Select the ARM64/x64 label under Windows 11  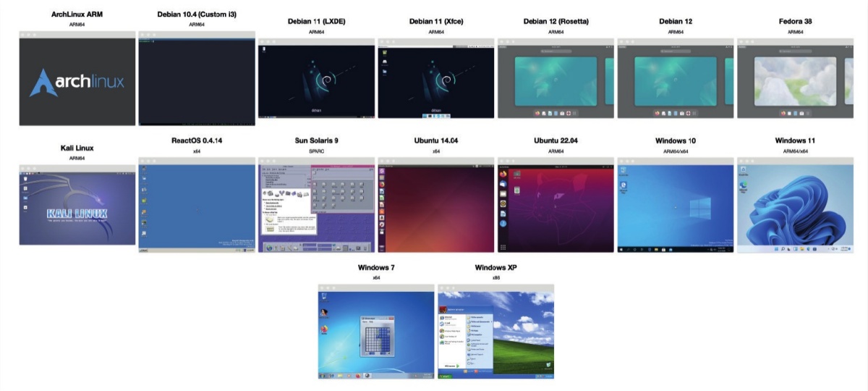coord(796,151)
